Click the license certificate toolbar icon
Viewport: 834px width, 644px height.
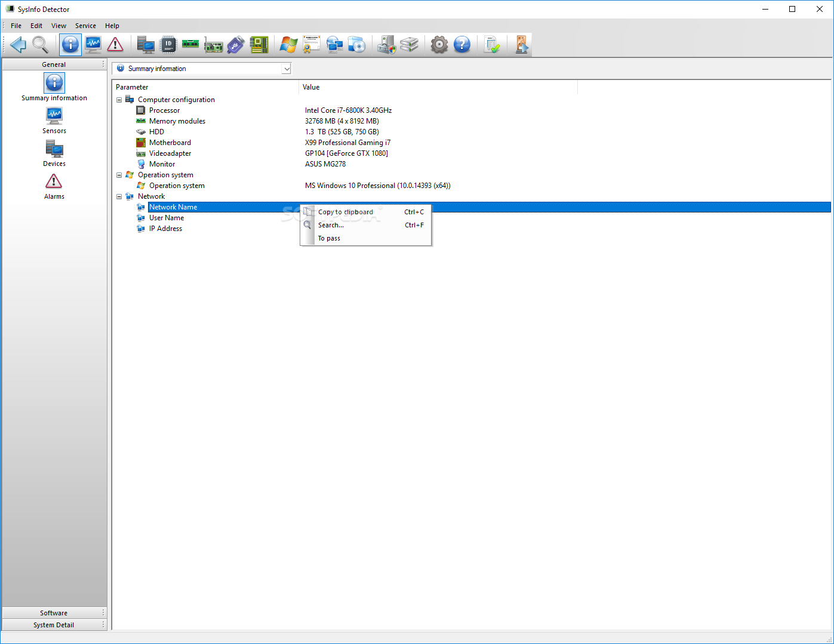tap(312, 45)
